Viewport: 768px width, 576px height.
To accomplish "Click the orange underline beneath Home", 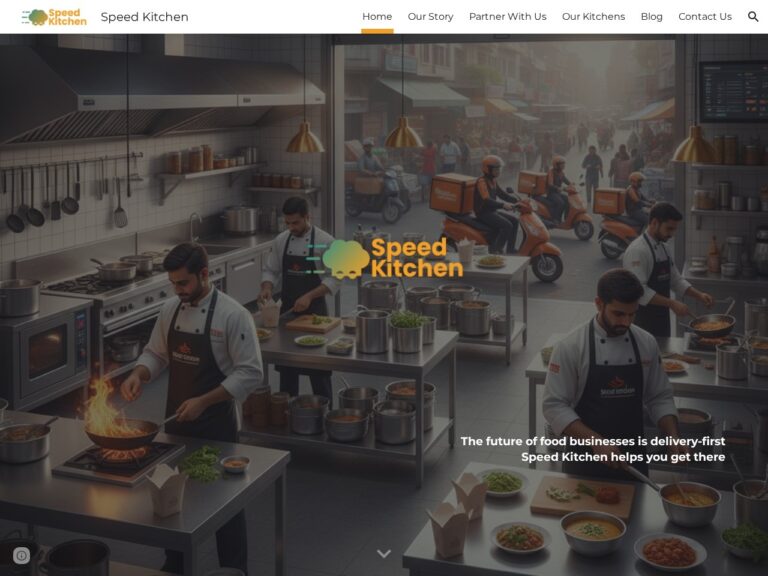I will (377, 31).
